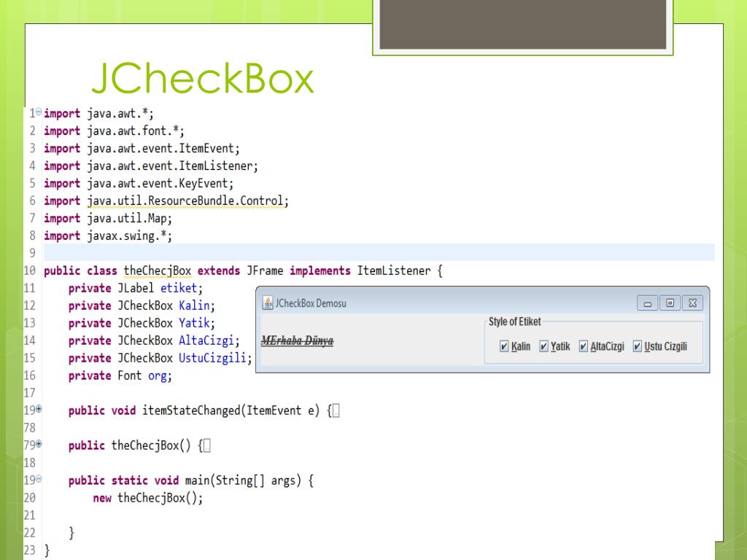Click the 'theChecjBox' class name on line 10

tap(158, 271)
